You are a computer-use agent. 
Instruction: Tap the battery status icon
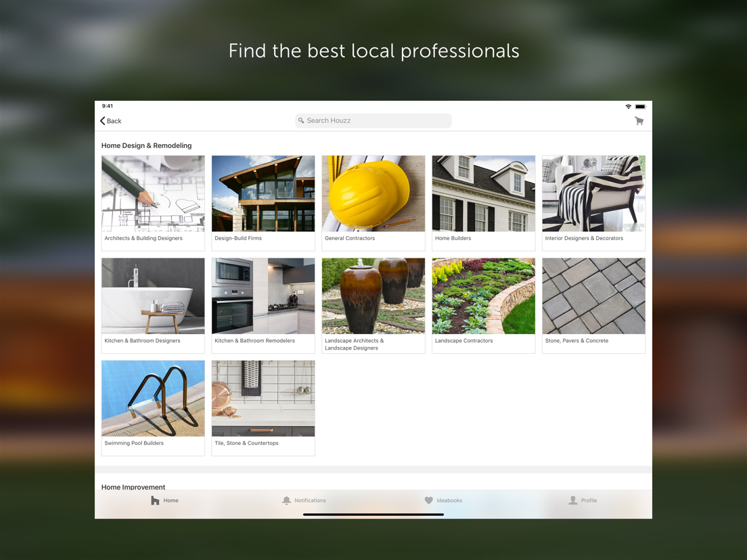point(639,106)
